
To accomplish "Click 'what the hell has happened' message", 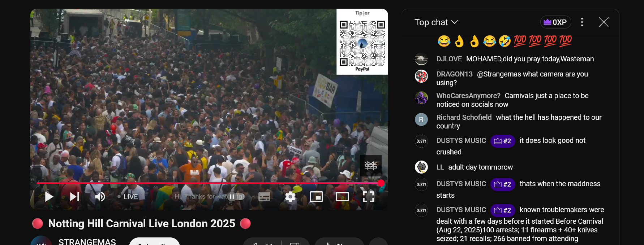I will [519, 122].
